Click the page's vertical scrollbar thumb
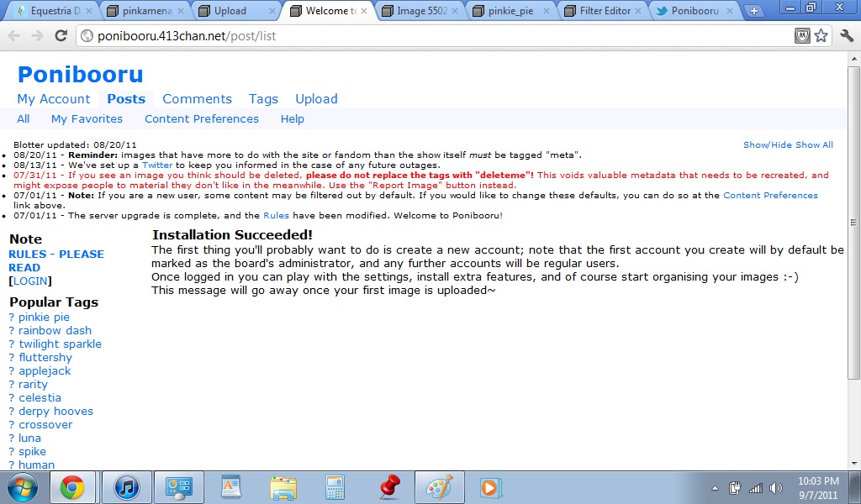 point(853,222)
